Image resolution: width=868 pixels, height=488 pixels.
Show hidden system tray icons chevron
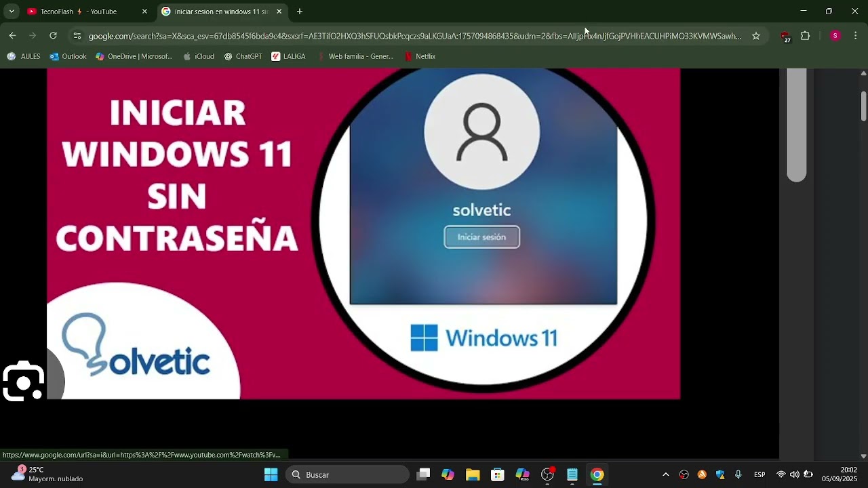666,474
